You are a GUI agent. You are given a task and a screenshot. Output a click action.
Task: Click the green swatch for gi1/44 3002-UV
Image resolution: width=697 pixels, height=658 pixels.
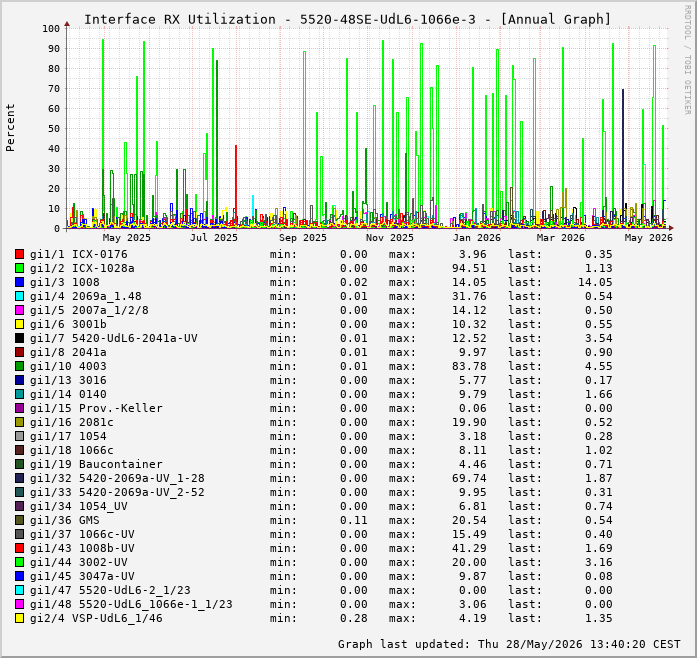(x=19, y=562)
